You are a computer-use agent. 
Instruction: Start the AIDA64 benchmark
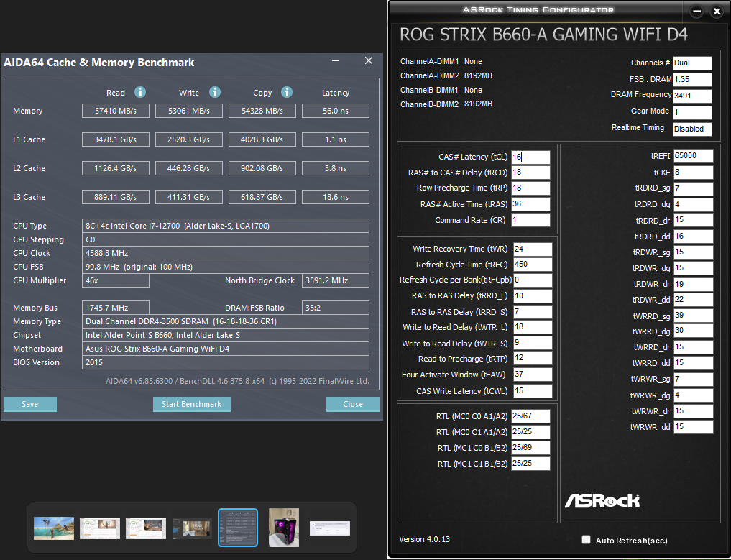(192, 404)
